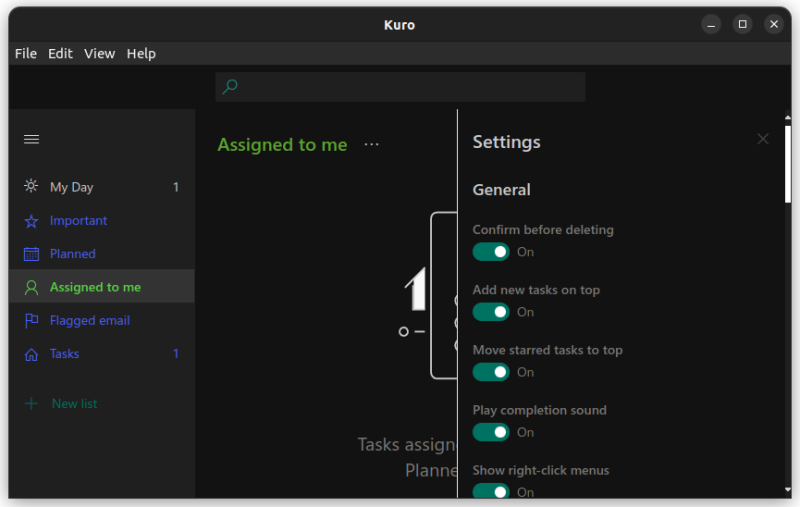
Task: Click the Tasks home icon
Action: click(31, 354)
